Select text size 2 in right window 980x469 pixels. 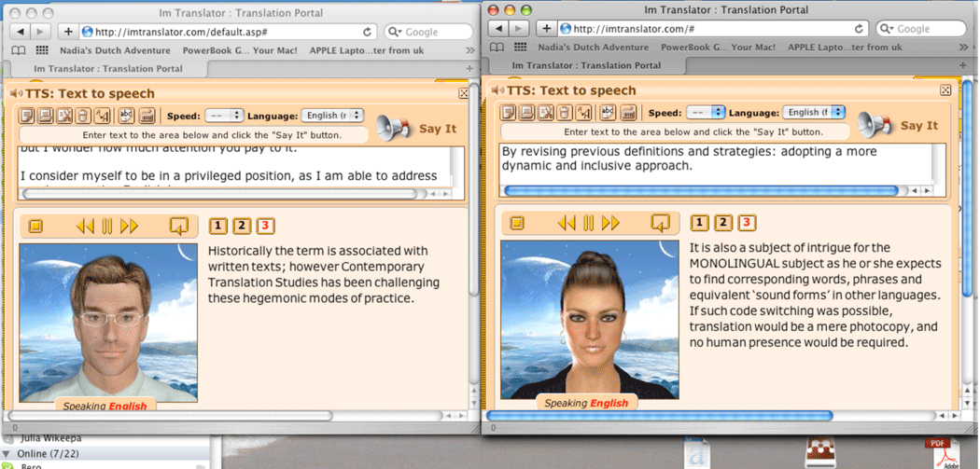723,222
